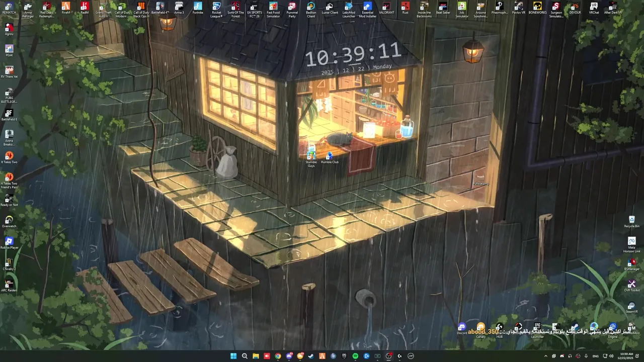
Task: Click the Ready or Not shortcut
Action: coord(9,201)
